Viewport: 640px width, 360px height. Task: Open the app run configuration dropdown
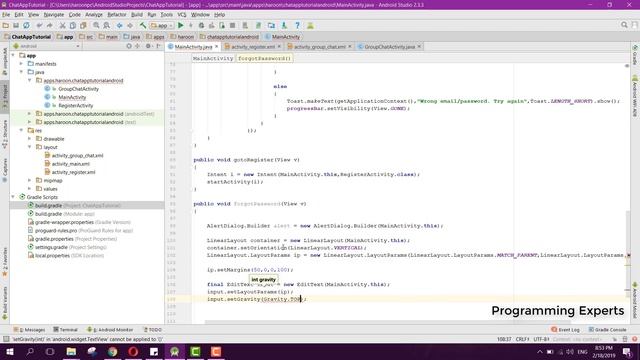162,25
